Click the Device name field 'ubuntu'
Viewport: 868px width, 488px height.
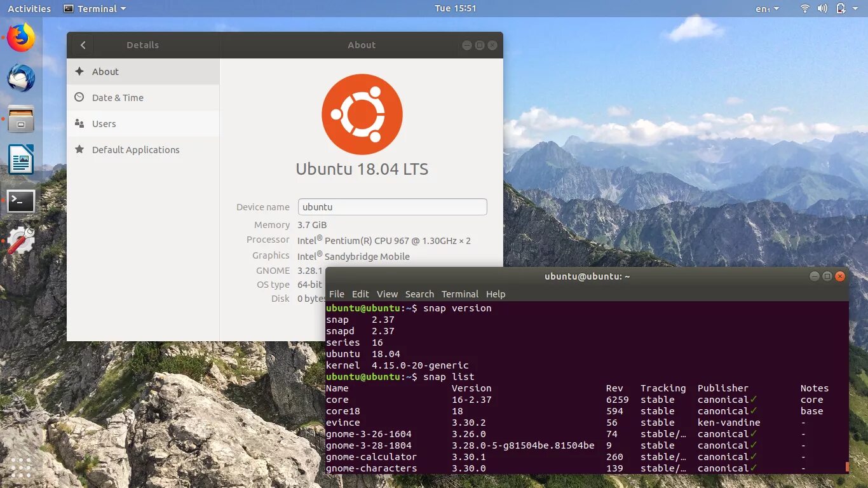tap(392, 207)
